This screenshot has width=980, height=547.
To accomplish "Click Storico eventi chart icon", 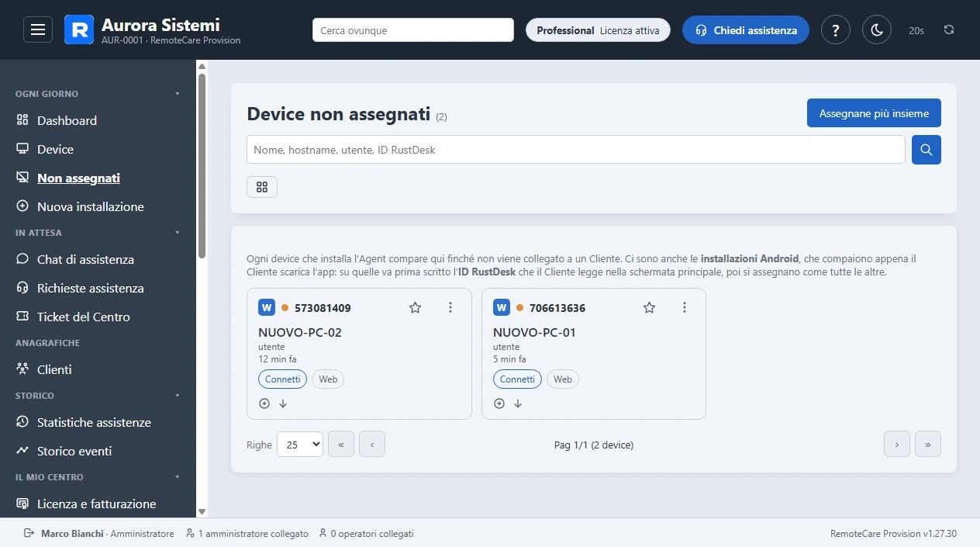I will (x=22, y=451).
